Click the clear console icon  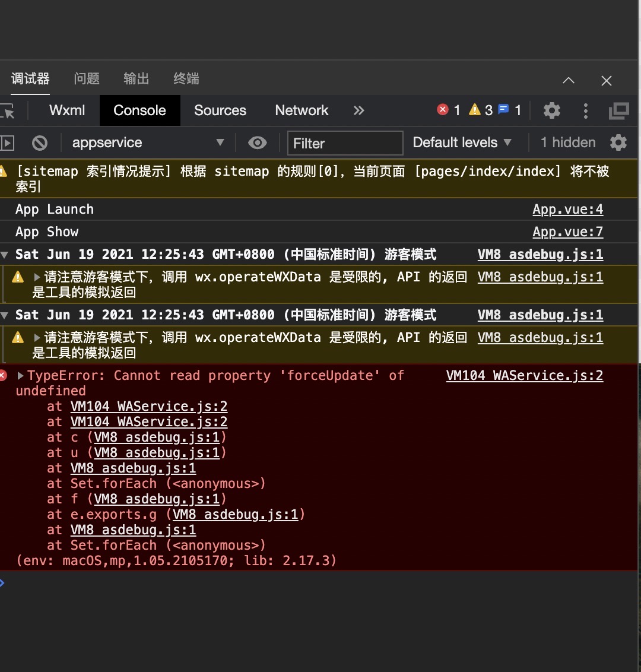click(x=40, y=143)
